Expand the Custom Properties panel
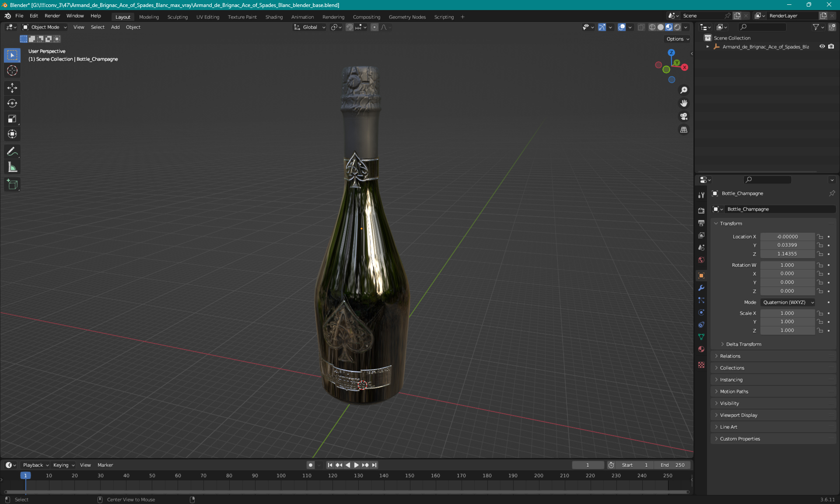 (740, 439)
